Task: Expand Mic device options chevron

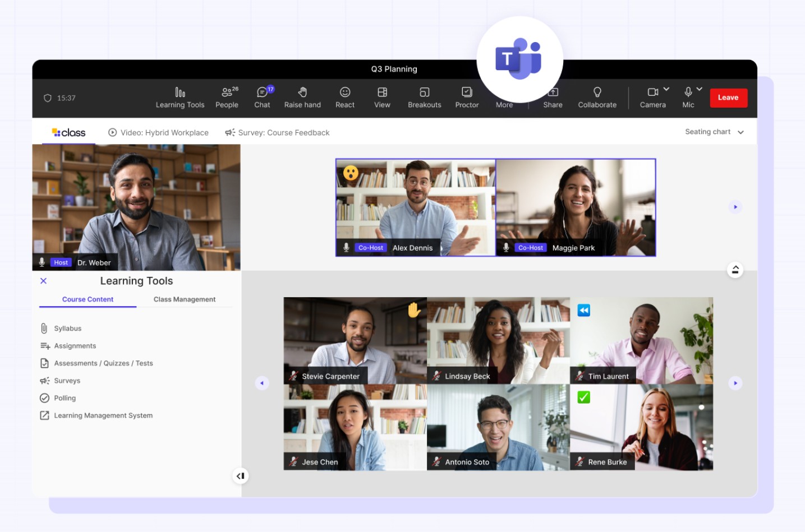Action: click(700, 89)
